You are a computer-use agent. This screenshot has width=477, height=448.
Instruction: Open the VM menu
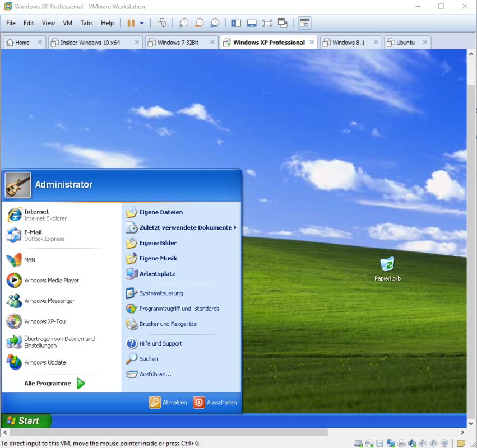(x=67, y=23)
